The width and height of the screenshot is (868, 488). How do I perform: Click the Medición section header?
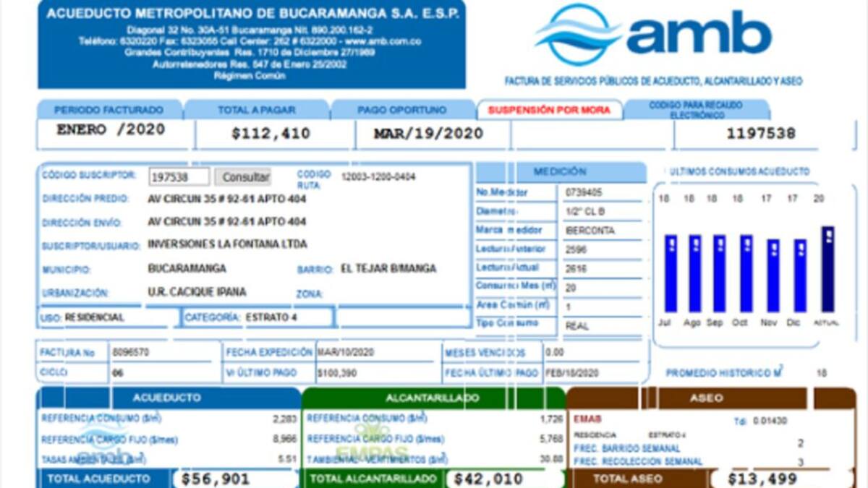(560, 172)
